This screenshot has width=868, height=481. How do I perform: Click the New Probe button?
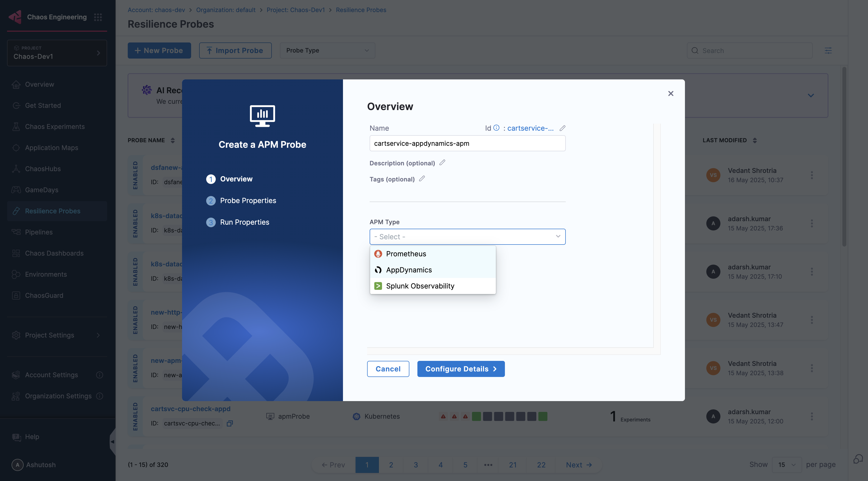159,50
